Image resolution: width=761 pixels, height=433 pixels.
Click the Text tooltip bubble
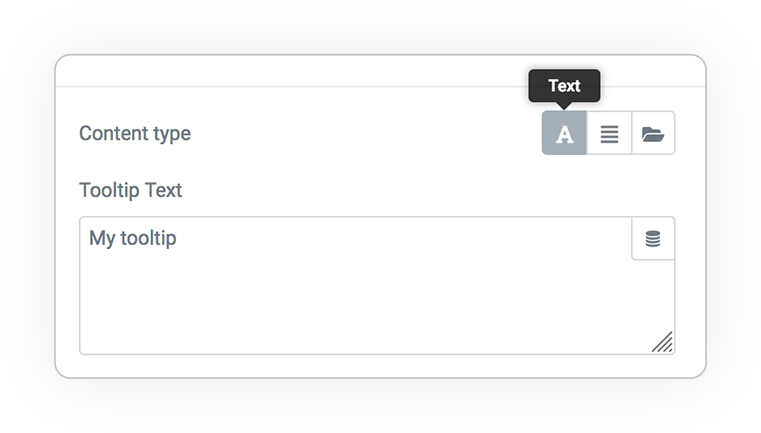click(564, 86)
